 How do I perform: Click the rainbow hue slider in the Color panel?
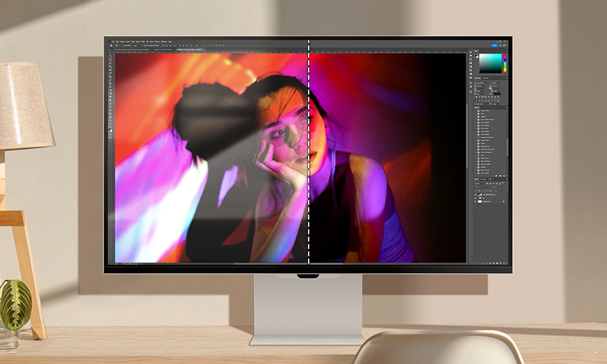click(504, 63)
